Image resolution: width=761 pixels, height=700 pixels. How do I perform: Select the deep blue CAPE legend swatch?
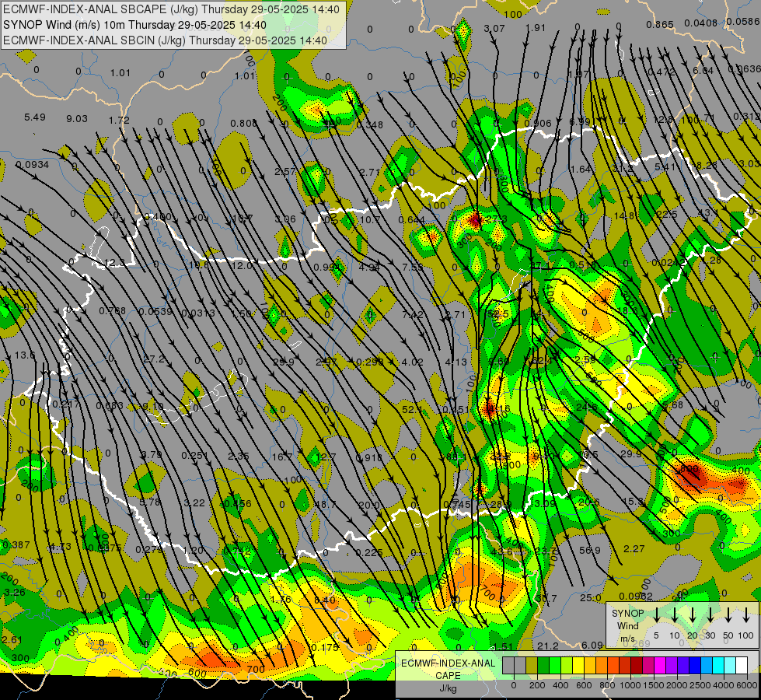click(694, 666)
